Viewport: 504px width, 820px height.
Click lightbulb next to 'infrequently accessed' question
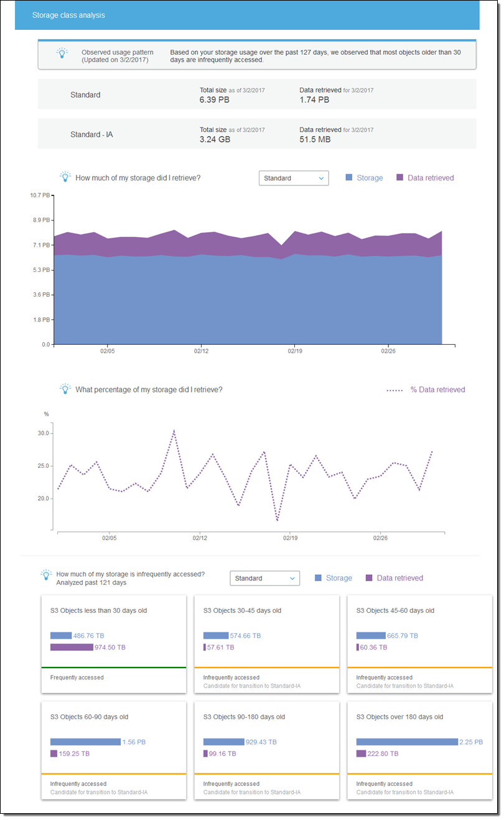click(46, 575)
